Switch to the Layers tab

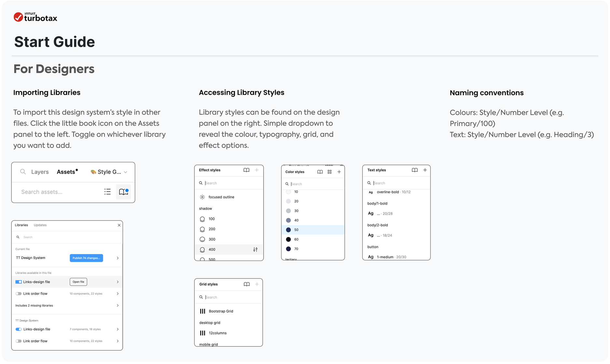click(x=40, y=172)
